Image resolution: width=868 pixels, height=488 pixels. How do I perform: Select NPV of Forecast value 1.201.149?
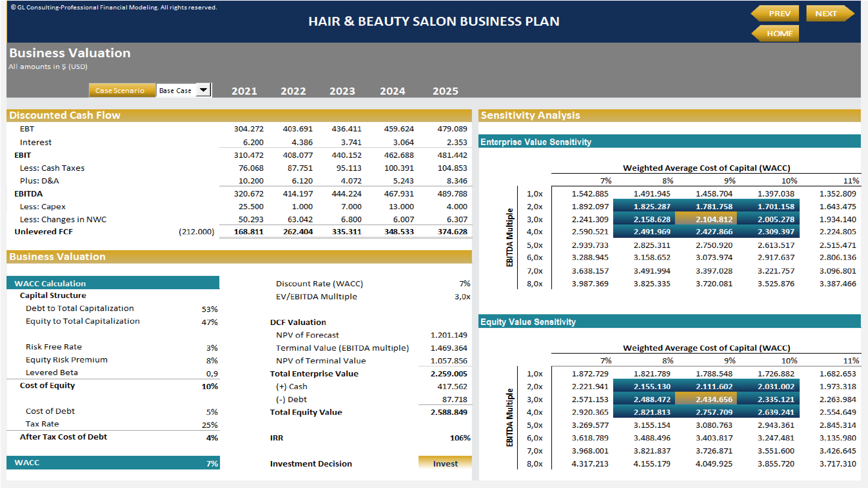[448, 335]
